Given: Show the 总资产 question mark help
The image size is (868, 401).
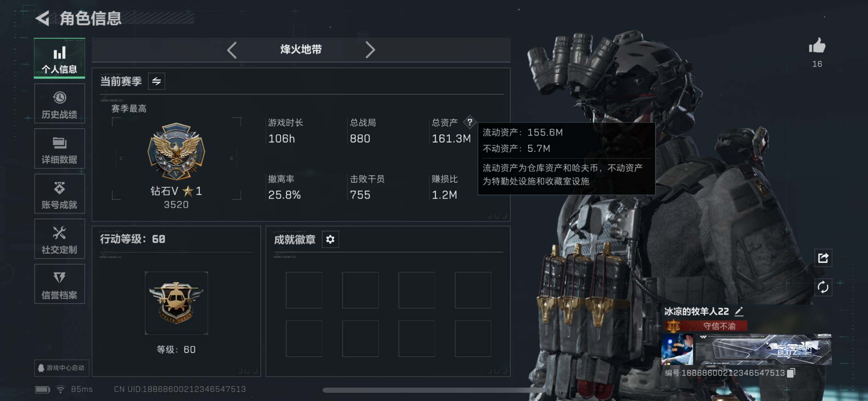Looking at the screenshot, I should pyautogui.click(x=470, y=122).
